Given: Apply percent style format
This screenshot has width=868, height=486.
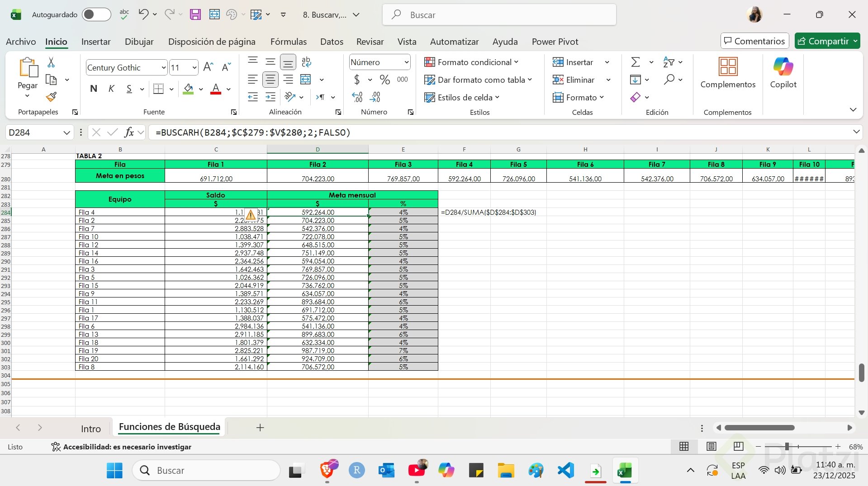Looking at the screenshot, I should (384, 80).
